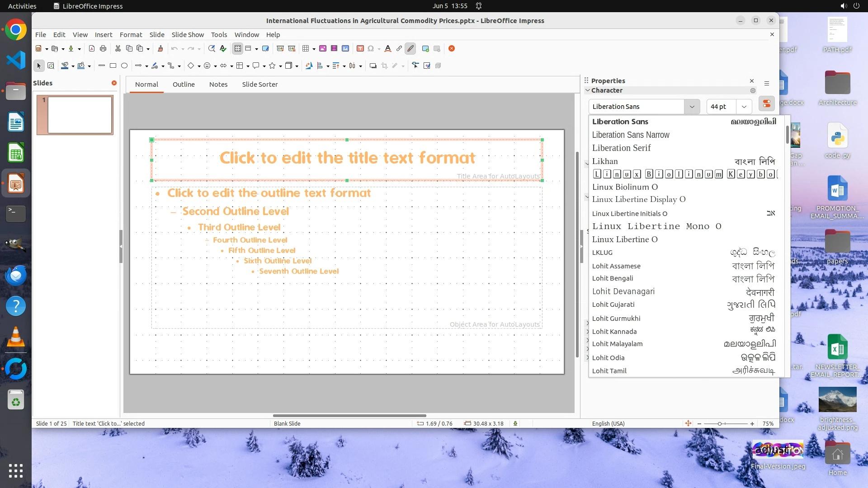This screenshot has width=868, height=488.
Task: Click the Export as PDF icon
Action: click(92, 49)
